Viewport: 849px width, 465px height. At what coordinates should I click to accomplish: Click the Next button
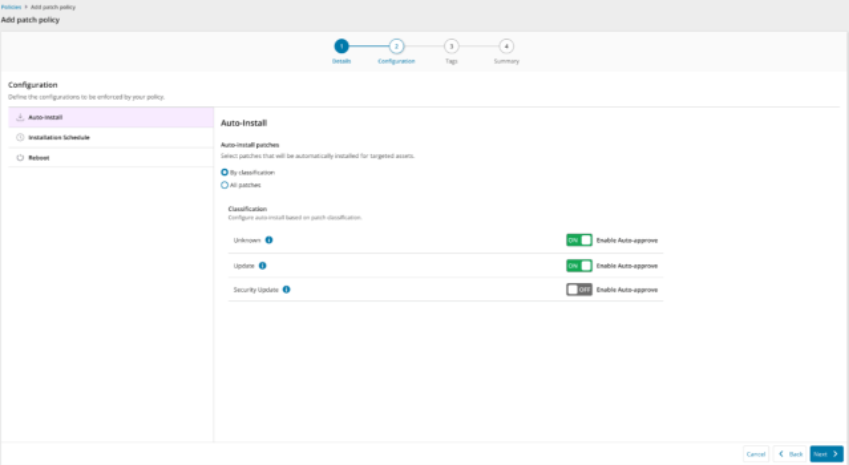tap(826, 453)
